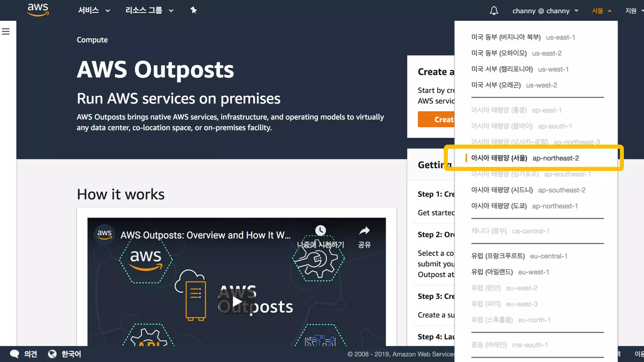
Task: Play the AWS Outposts overview video
Action: (237, 302)
